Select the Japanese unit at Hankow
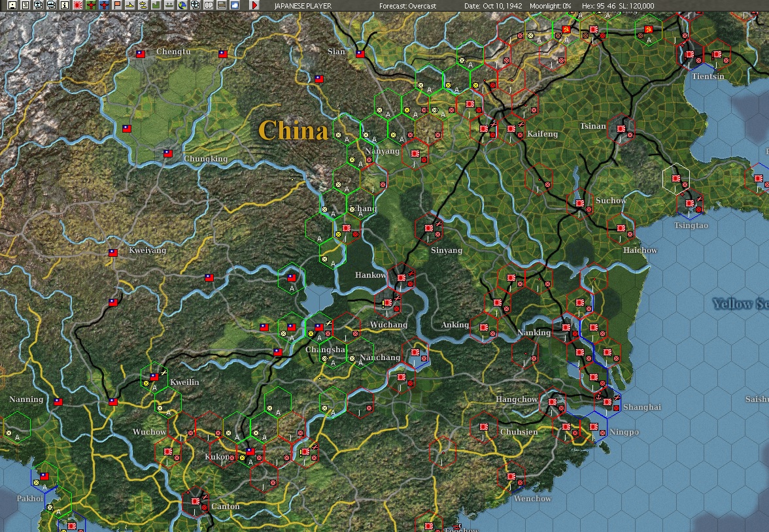The height and width of the screenshot is (532, 769). click(402, 278)
